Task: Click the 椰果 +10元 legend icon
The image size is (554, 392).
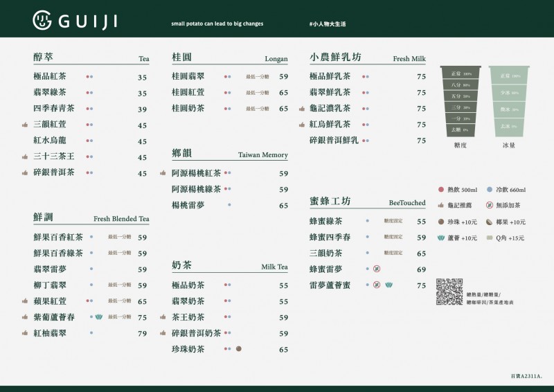Action: tap(490, 222)
